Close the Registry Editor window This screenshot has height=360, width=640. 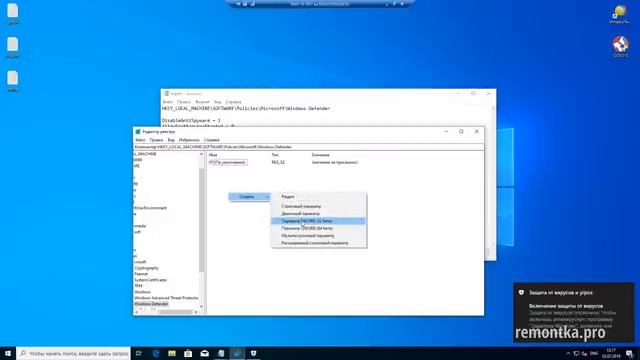[476, 131]
